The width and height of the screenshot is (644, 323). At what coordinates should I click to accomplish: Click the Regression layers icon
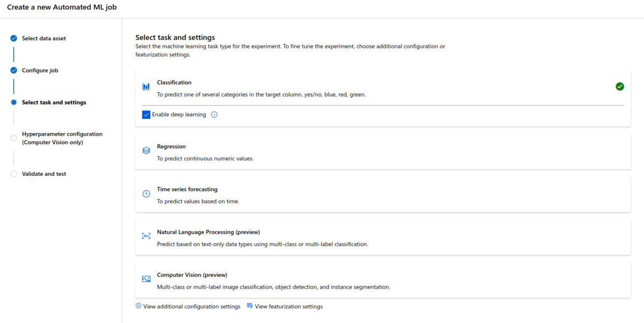[146, 151]
